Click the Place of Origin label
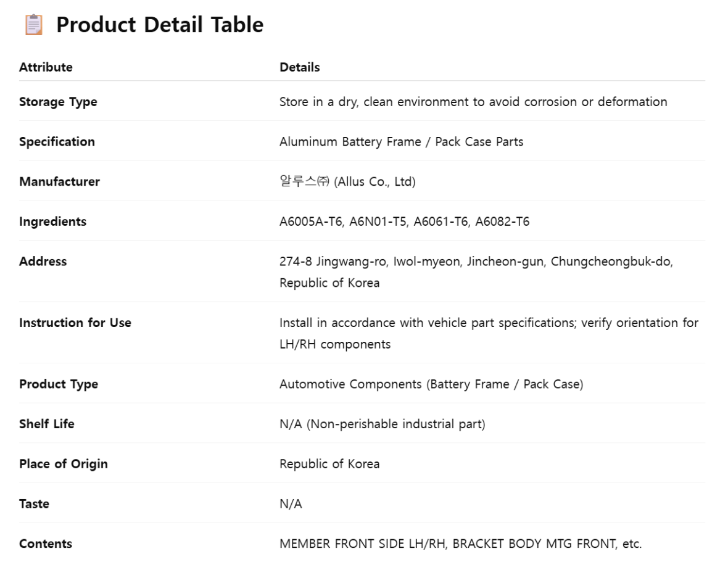 click(63, 464)
